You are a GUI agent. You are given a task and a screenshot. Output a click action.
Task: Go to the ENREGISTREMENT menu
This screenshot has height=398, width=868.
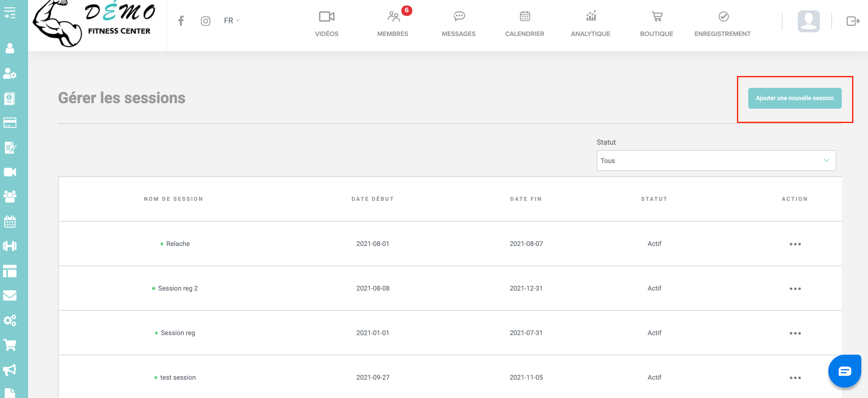pos(722,24)
